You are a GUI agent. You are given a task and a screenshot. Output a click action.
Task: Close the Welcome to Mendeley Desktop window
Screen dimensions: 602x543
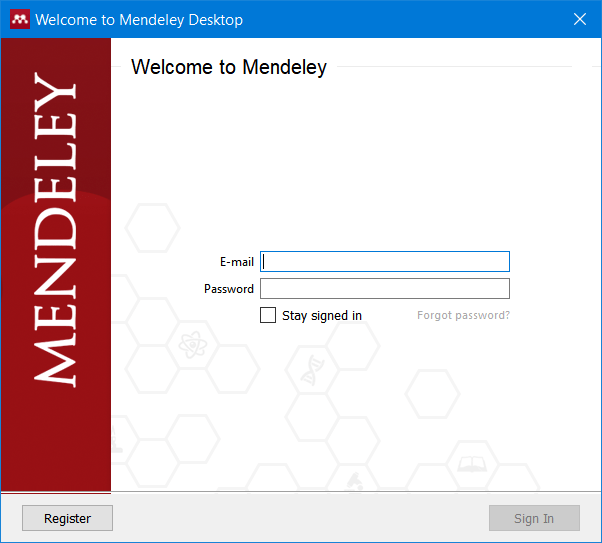click(x=579, y=19)
